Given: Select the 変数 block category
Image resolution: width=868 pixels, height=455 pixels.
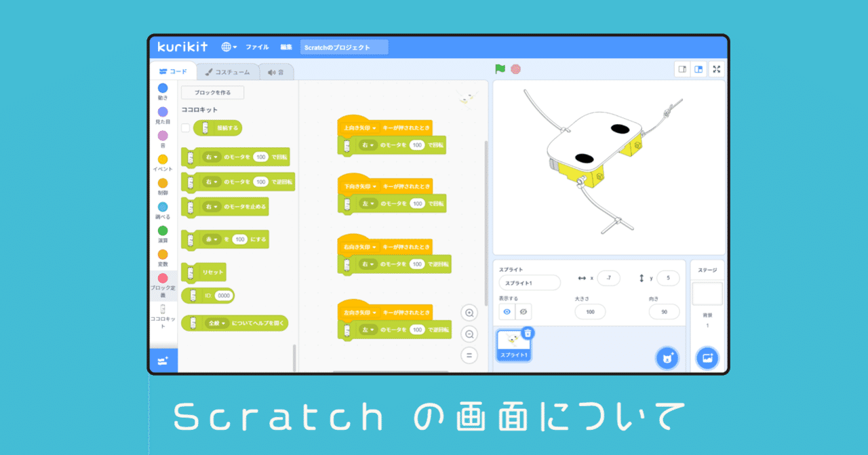Looking at the screenshot, I should tap(163, 258).
